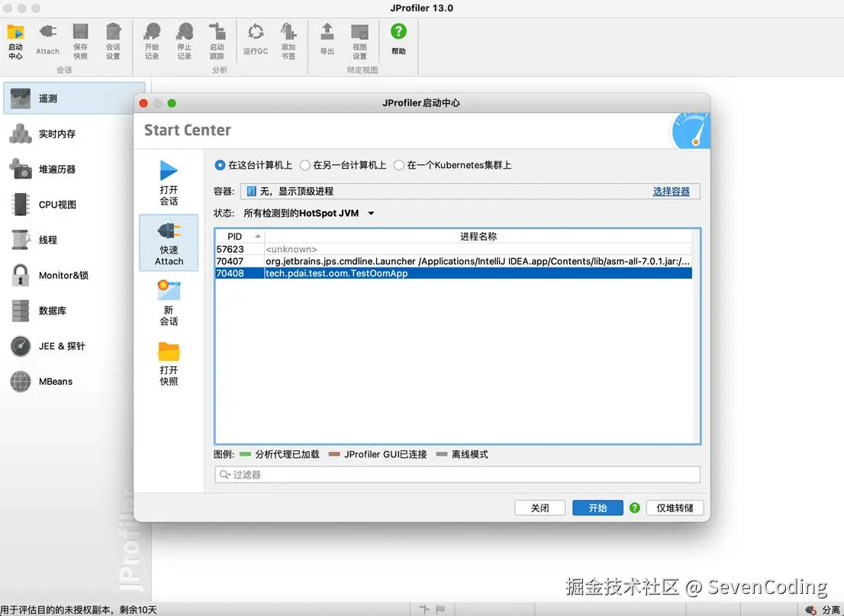Switch to the 快速 Attach tab

(169, 243)
